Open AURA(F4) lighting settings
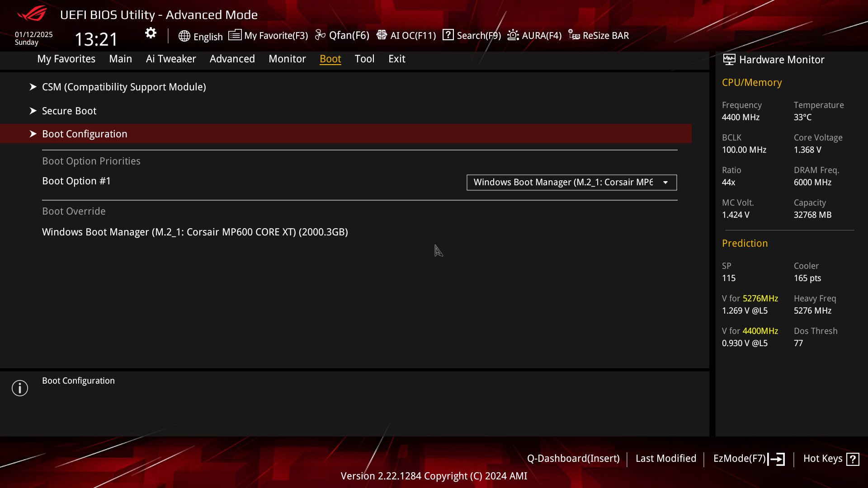 click(542, 36)
